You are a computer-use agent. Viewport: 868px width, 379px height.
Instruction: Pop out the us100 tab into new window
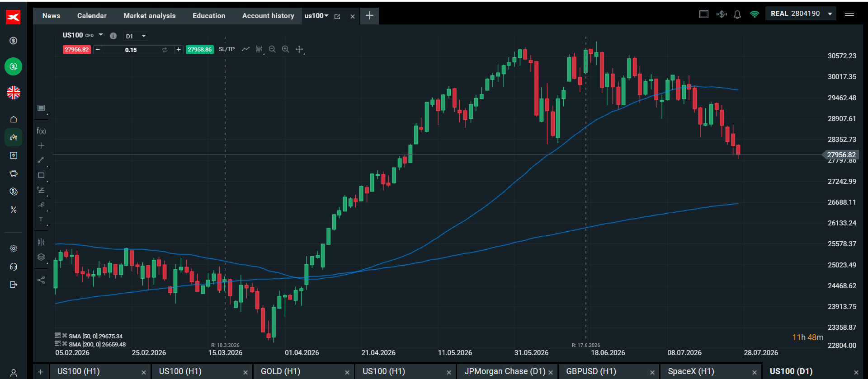pos(337,16)
